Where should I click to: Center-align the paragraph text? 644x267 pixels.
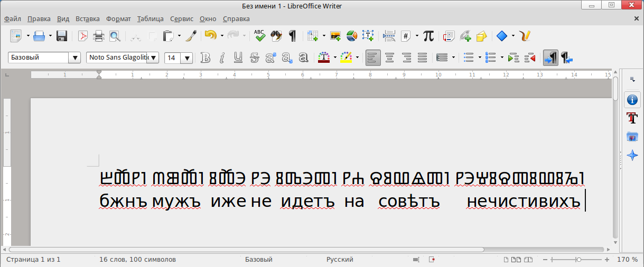click(x=389, y=58)
